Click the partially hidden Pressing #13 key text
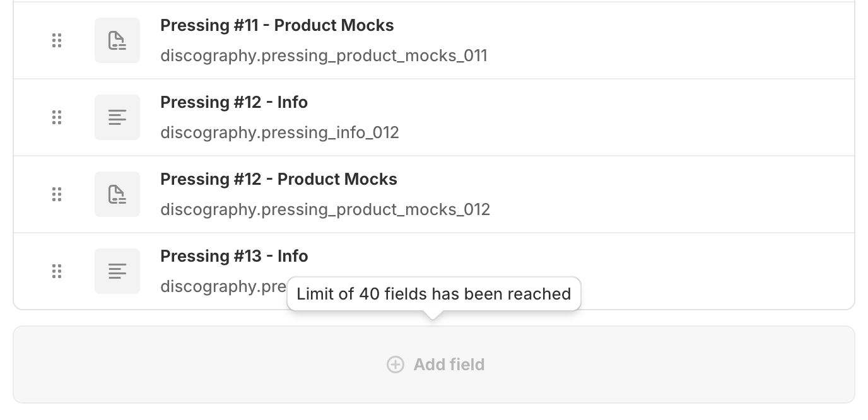 click(221, 286)
